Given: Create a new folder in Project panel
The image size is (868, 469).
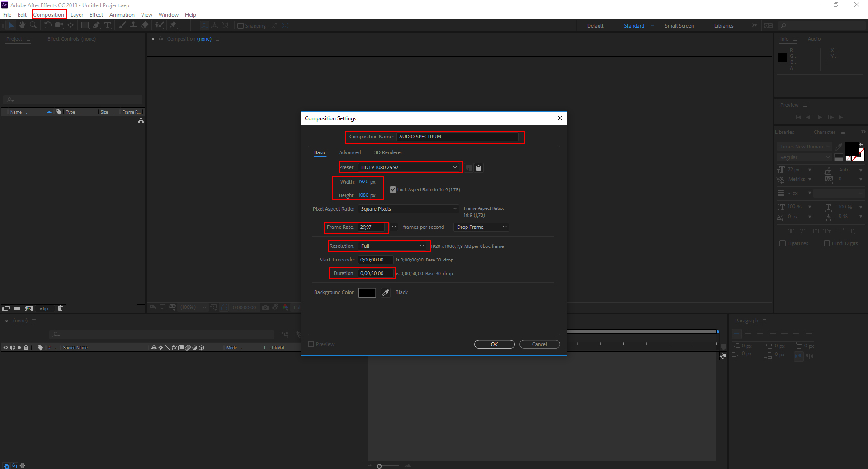Looking at the screenshot, I should [17, 308].
